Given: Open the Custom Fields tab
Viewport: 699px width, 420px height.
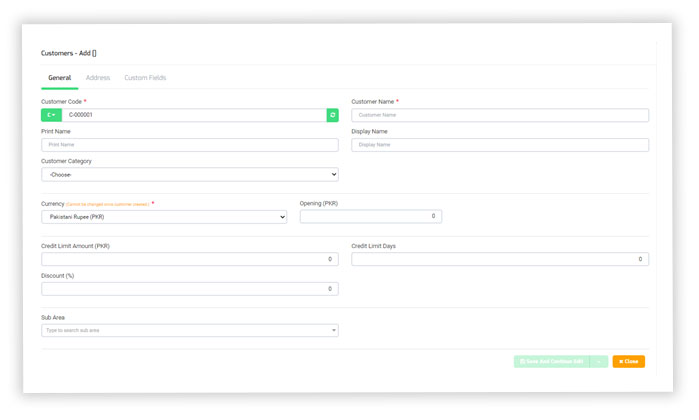Looking at the screenshot, I should (x=145, y=78).
